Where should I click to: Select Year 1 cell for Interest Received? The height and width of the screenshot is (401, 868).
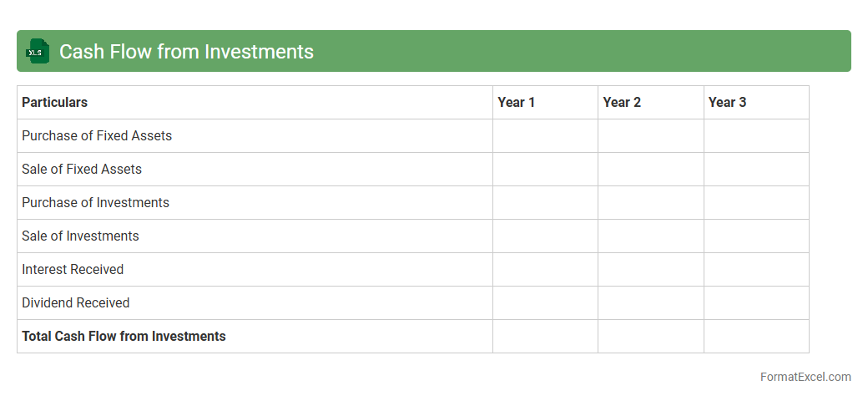[x=545, y=269]
